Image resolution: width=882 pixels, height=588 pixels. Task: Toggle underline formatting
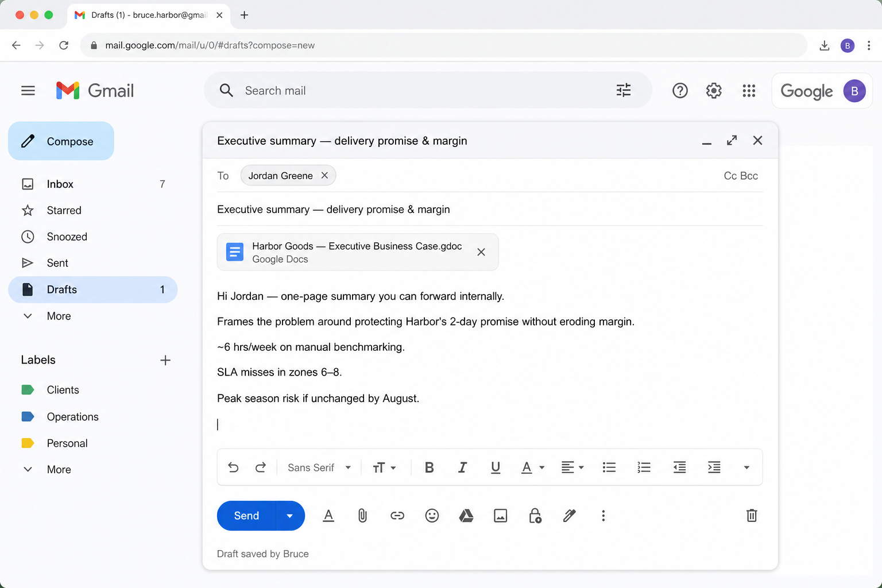pos(496,467)
